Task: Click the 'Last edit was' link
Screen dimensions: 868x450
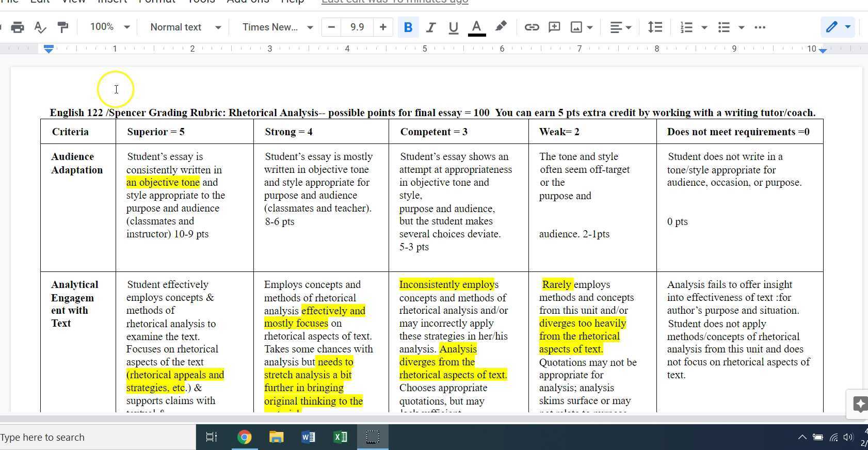Action: (x=395, y=2)
